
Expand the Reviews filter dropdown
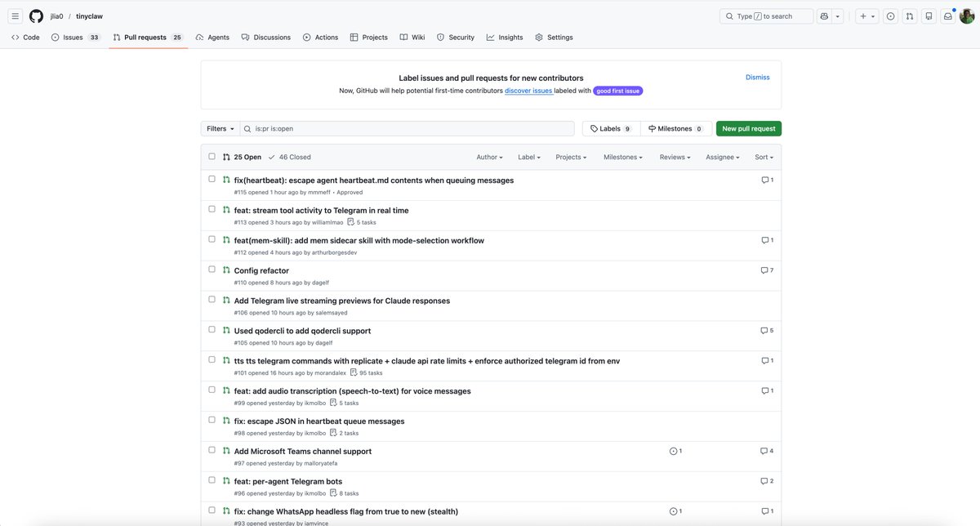coord(675,157)
